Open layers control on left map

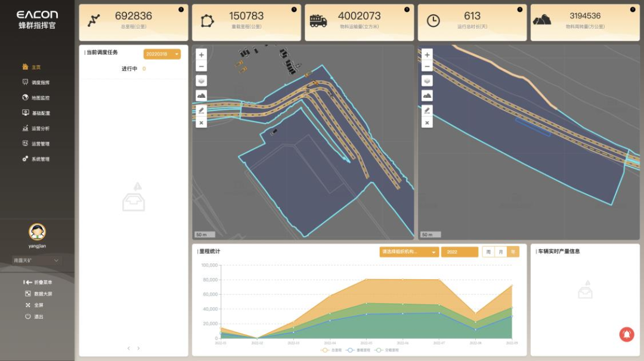pos(201,81)
